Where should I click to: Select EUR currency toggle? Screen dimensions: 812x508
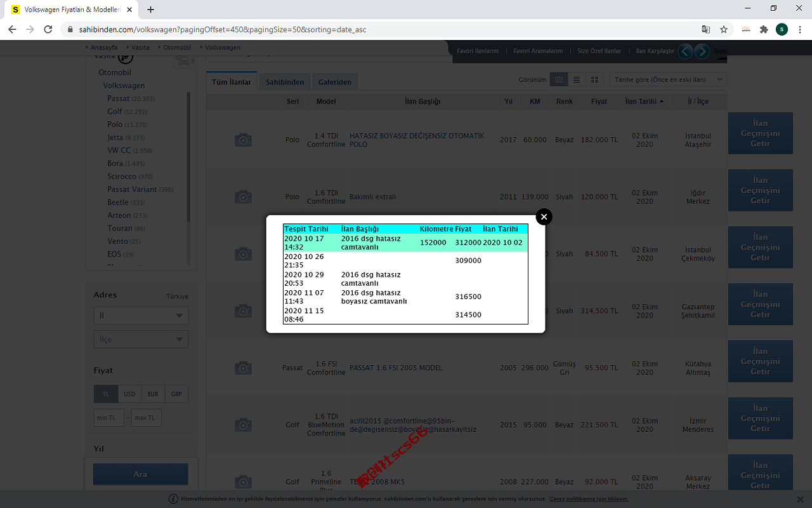pyautogui.click(x=153, y=394)
